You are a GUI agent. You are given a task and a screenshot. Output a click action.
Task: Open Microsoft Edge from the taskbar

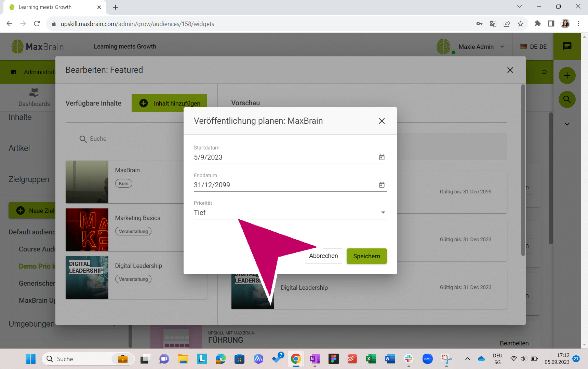(x=220, y=359)
